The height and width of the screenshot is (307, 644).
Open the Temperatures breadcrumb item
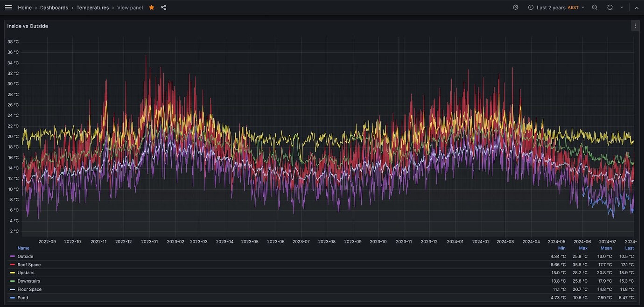92,7
